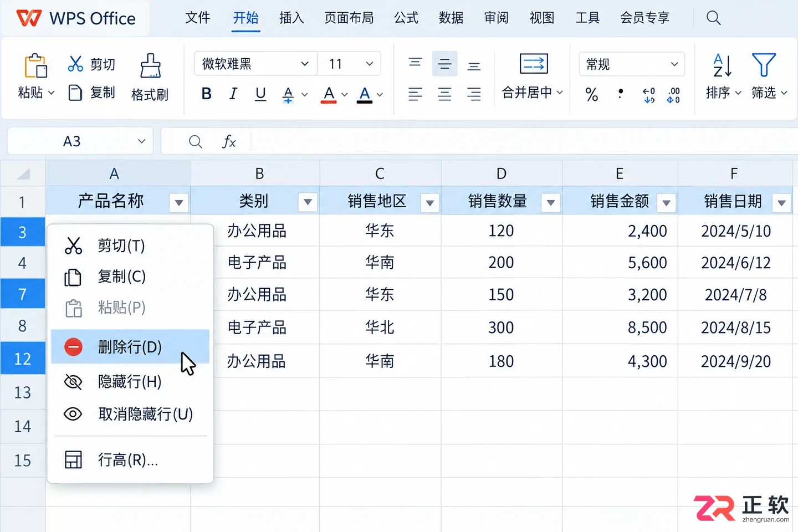The height and width of the screenshot is (532, 798).
Task: Apply thousands separator format
Action: coord(621,94)
